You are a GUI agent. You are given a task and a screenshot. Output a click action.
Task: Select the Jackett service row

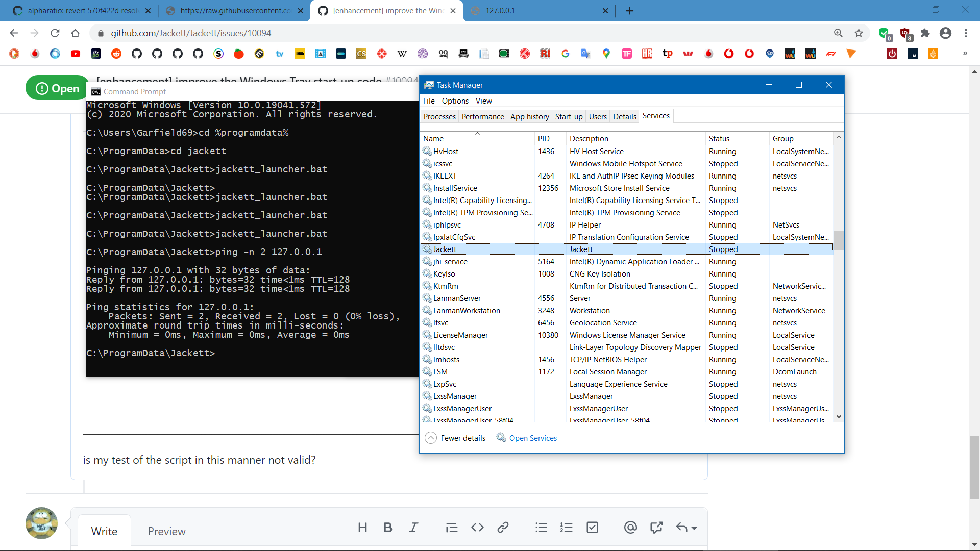tap(561, 249)
